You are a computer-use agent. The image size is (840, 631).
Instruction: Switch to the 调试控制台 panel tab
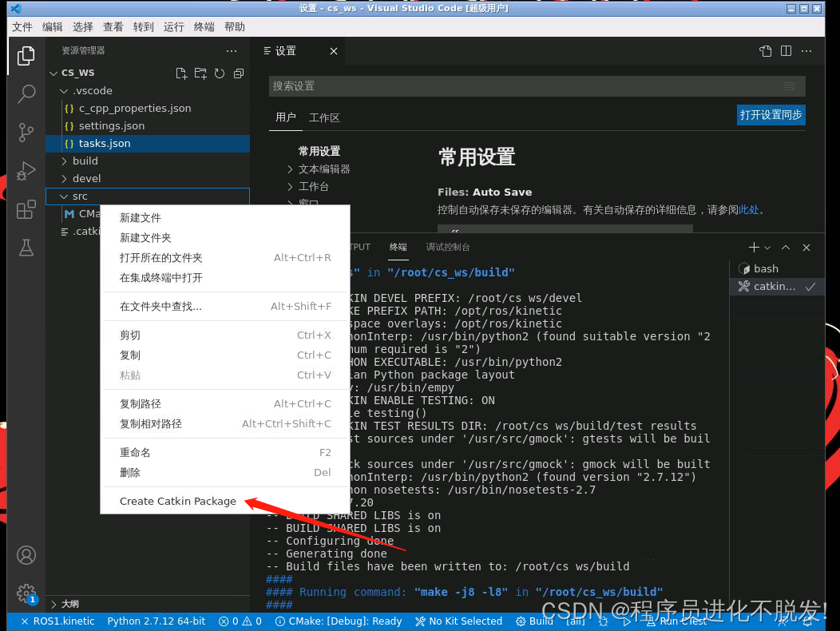447,247
